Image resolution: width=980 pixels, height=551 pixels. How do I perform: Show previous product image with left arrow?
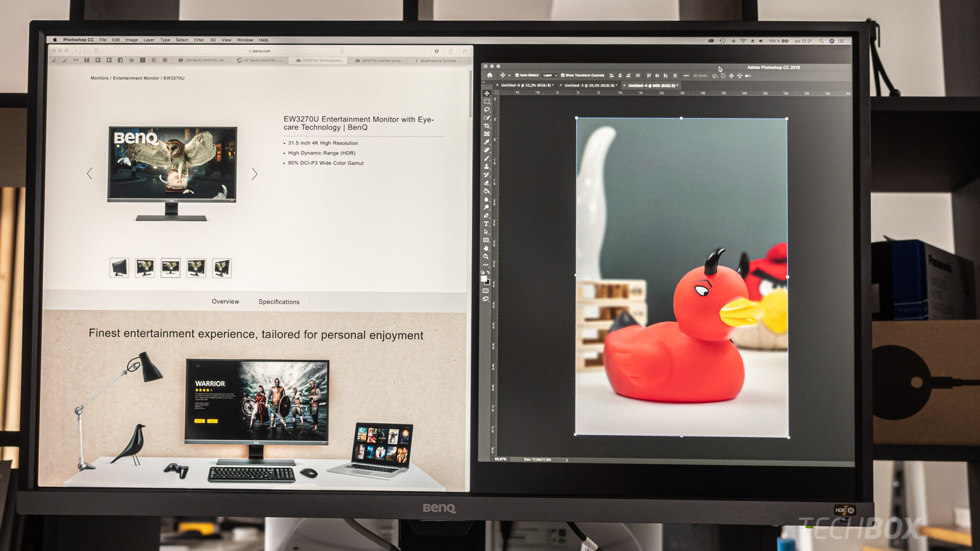click(x=90, y=173)
